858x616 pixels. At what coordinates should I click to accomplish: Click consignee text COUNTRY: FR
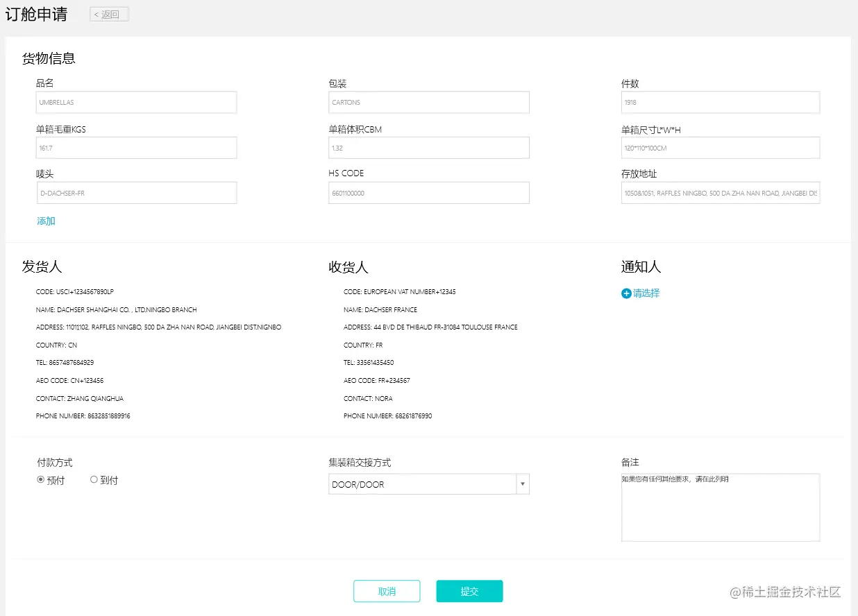click(x=363, y=345)
